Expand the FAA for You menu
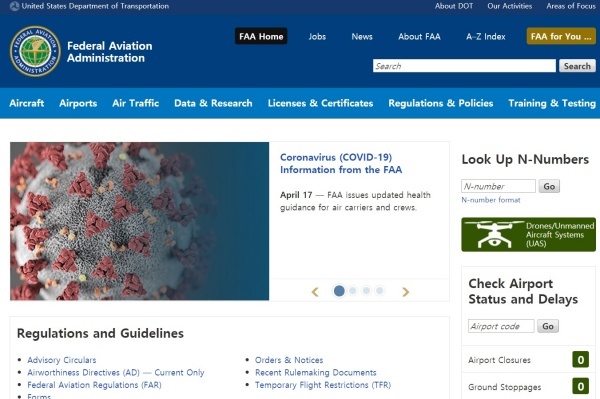Image resolution: width=600 pixels, height=399 pixels. [x=561, y=36]
